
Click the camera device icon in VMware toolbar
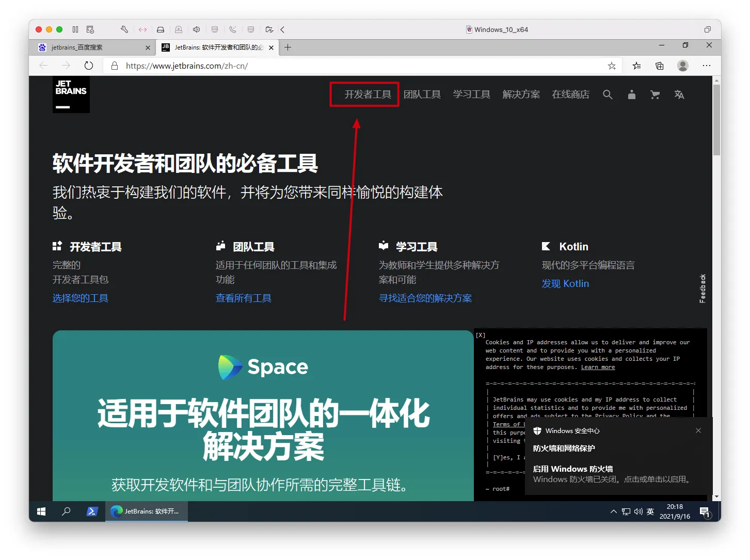coord(179,29)
